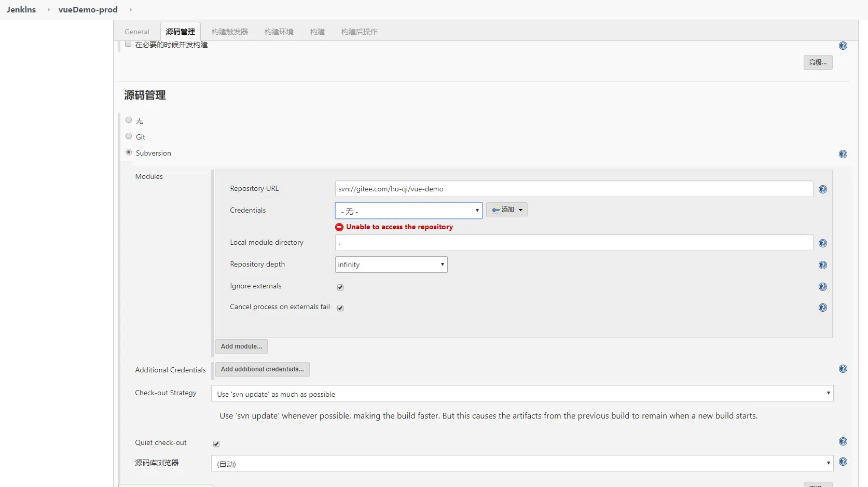Open help icon for 源码库浏览器
The image size is (868, 487).
click(843, 462)
